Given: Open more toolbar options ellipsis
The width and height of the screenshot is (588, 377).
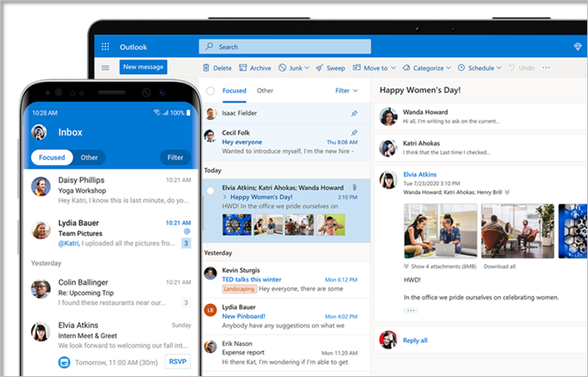Looking at the screenshot, I should click(545, 68).
